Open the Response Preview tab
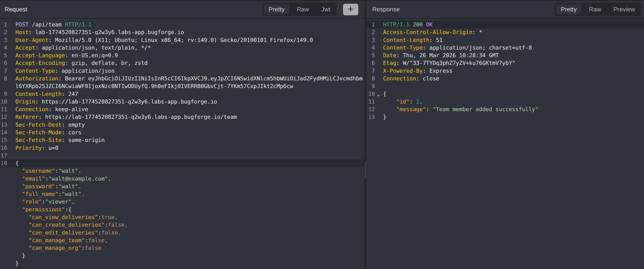Screen dimensions: 644x269 (x=624, y=9)
